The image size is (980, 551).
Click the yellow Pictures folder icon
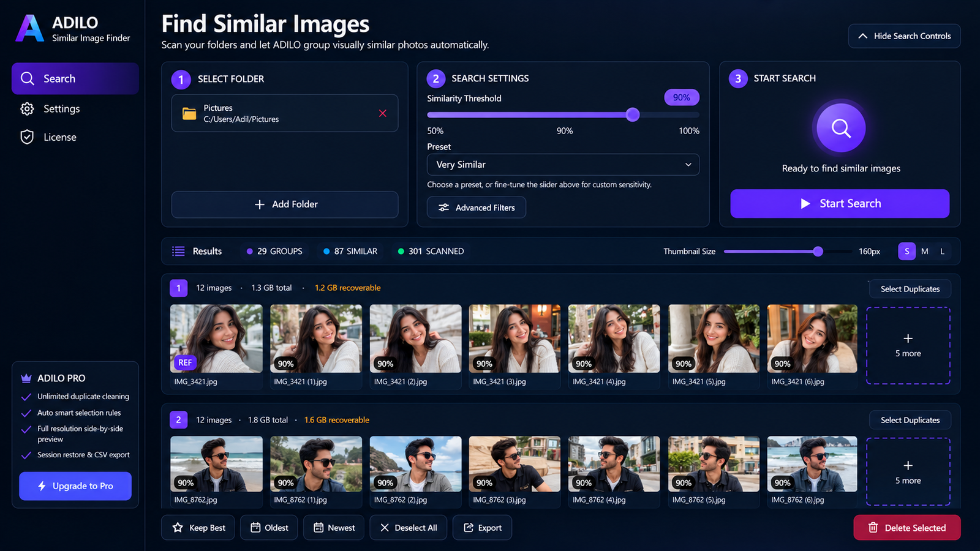(x=189, y=113)
